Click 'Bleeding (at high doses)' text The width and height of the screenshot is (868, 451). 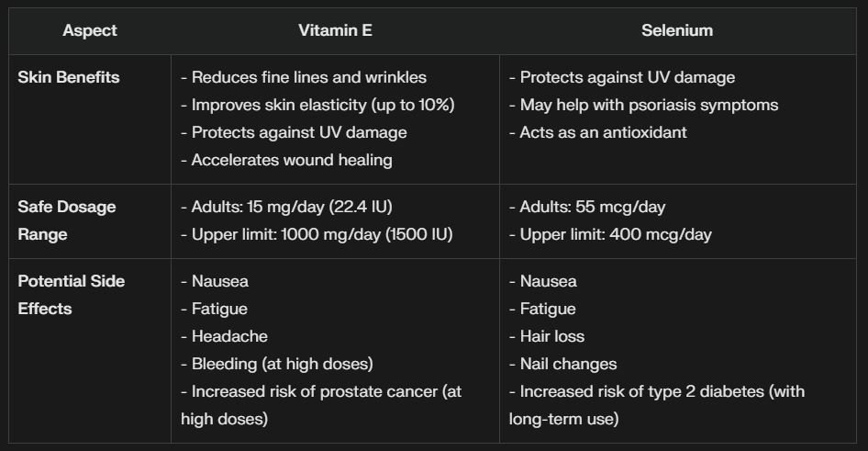(277, 364)
